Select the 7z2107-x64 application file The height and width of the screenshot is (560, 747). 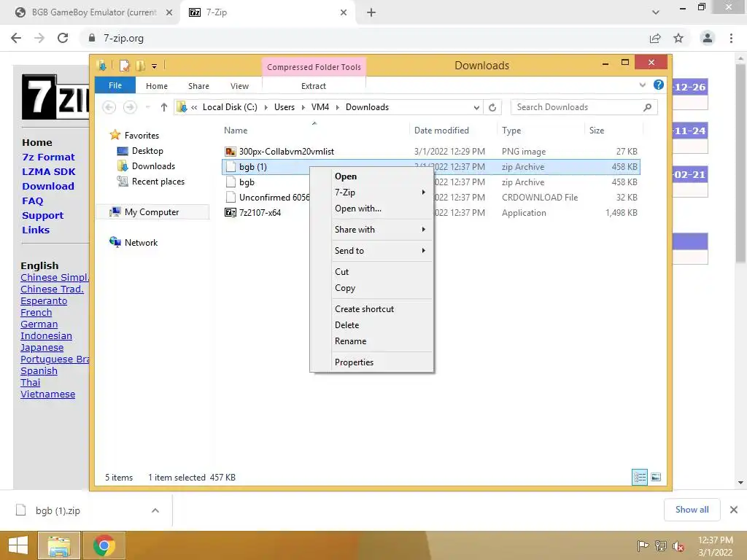(x=260, y=213)
